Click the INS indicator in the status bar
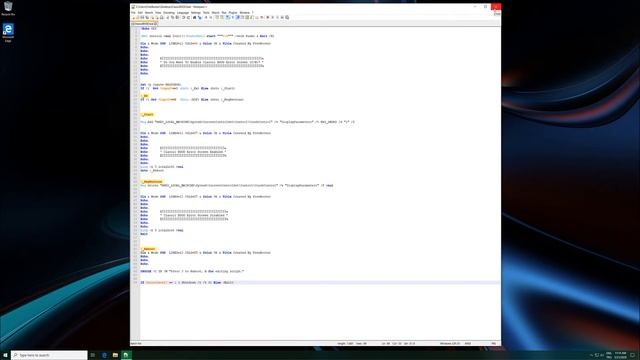The width and height of the screenshot is (640, 360). click(x=493, y=343)
